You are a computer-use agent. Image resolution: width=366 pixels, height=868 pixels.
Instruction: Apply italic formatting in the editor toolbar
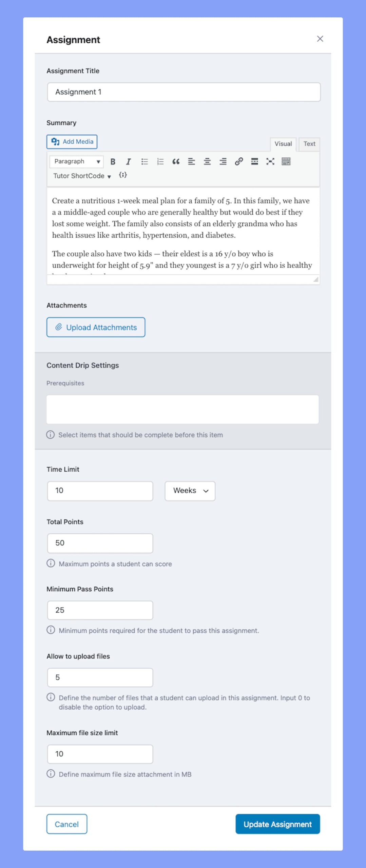[x=129, y=162]
